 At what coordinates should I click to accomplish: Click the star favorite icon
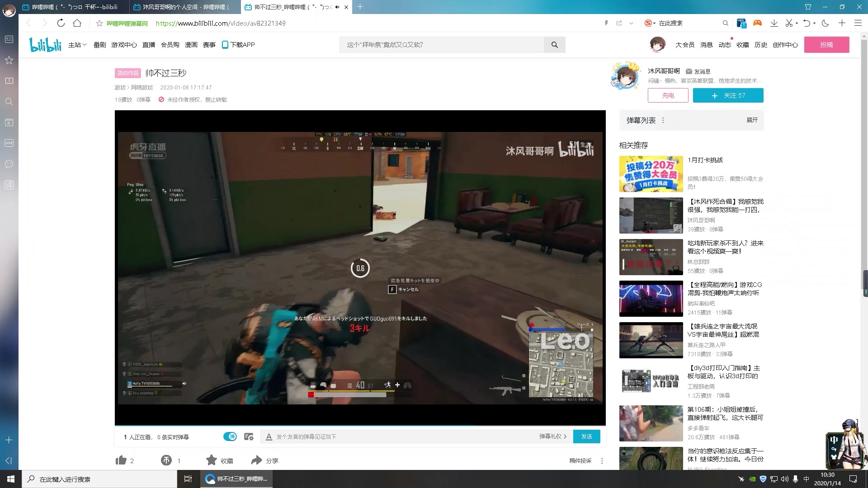tap(211, 460)
